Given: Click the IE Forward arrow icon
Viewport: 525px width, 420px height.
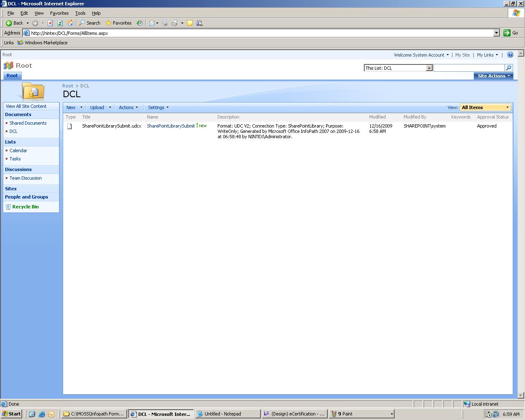Looking at the screenshot, I should (35, 23).
